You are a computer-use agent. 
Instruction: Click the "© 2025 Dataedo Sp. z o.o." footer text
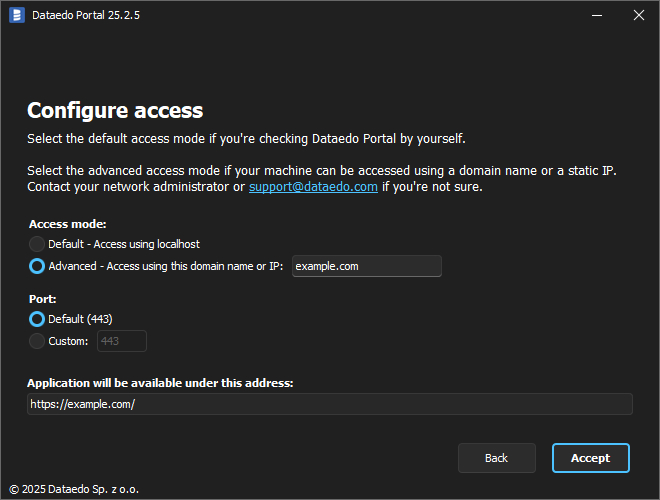point(75,489)
